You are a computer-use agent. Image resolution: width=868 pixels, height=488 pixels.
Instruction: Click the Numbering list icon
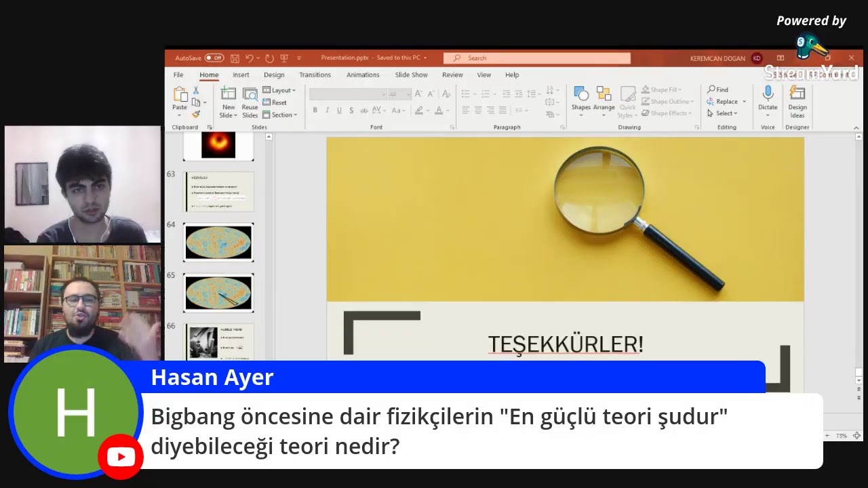coord(485,94)
